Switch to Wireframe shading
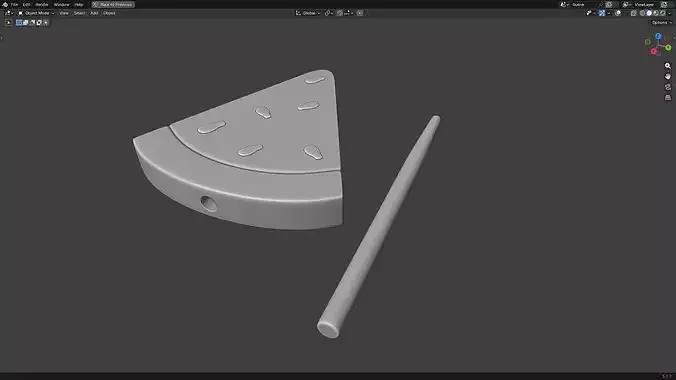 tap(642, 13)
